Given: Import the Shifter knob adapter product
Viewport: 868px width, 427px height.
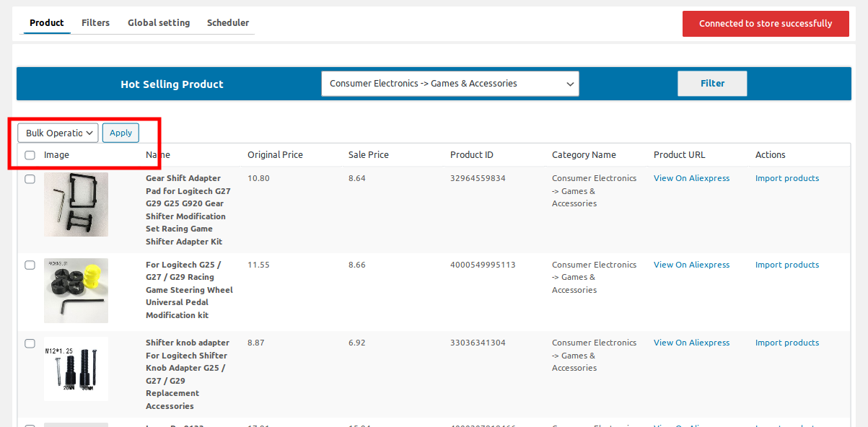Looking at the screenshot, I should click(x=786, y=343).
